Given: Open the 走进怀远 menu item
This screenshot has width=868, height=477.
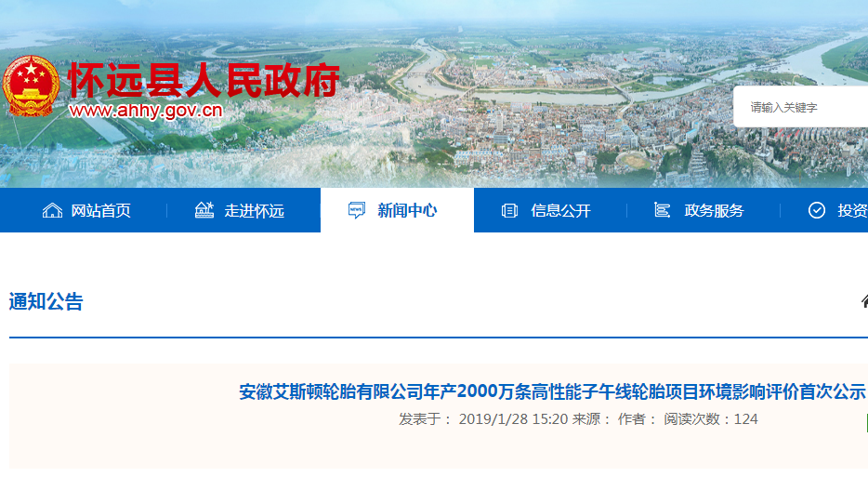Looking at the screenshot, I should (254, 210).
